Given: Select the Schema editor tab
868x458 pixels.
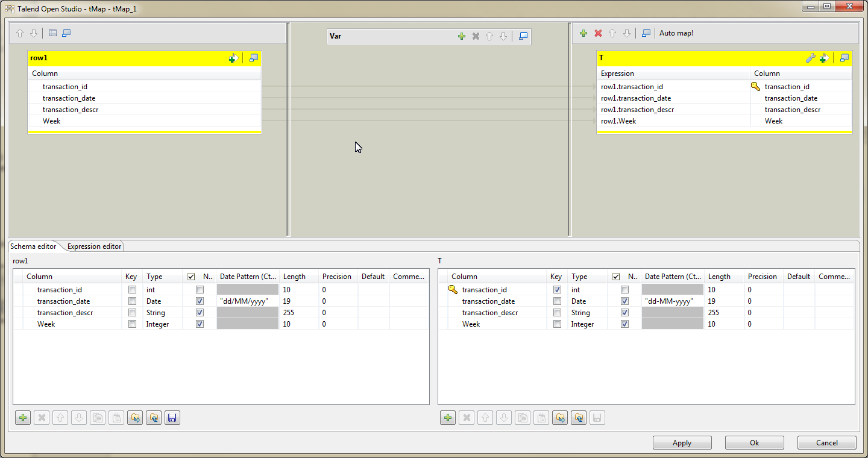Looking at the screenshot, I should click(x=33, y=246).
